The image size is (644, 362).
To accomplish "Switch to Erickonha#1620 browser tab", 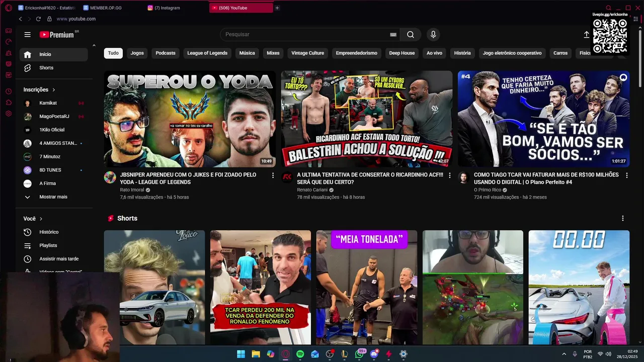I will [x=47, y=8].
